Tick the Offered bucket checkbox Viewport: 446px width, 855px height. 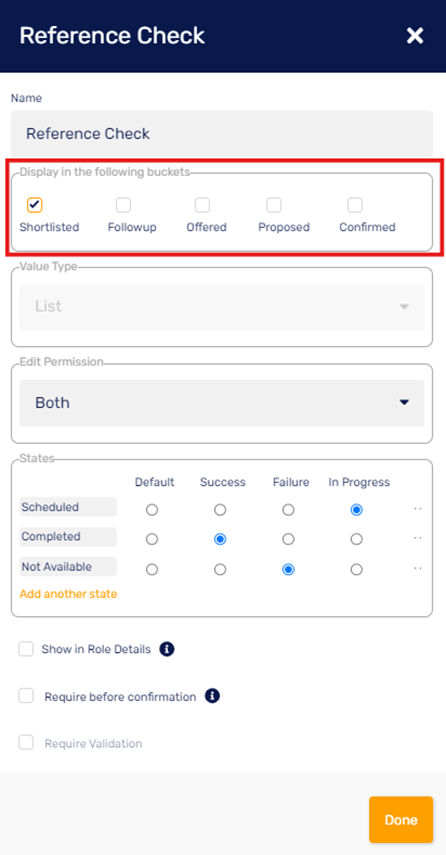202,205
